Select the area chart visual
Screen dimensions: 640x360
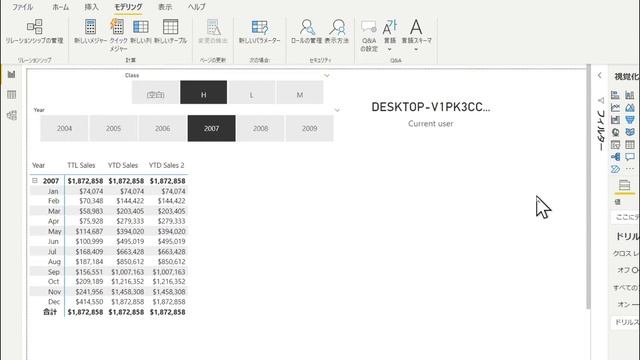point(630,107)
